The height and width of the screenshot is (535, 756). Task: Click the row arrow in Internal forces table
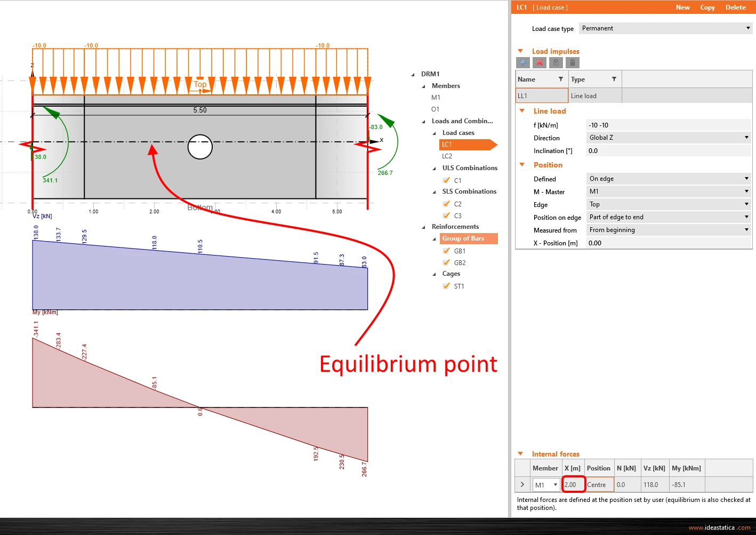522,484
